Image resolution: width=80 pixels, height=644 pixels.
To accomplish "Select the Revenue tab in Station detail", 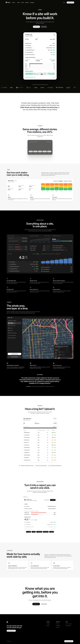I will point(66,181).
